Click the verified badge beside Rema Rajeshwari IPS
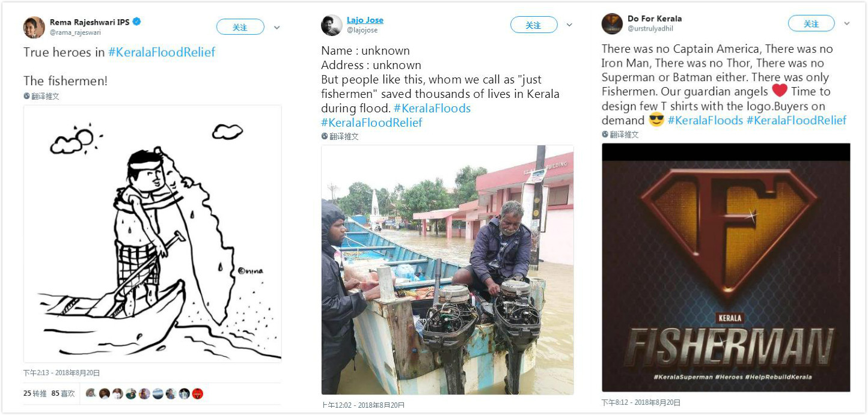This screenshot has height=415, width=868. click(x=137, y=22)
